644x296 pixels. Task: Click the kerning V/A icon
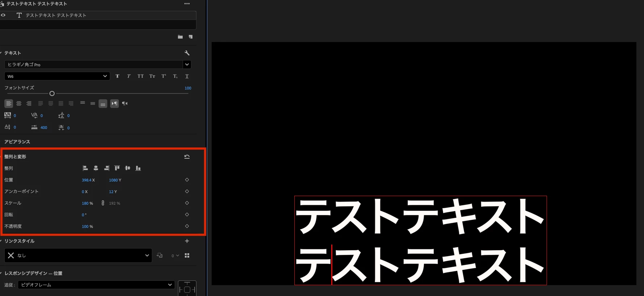pyautogui.click(x=34, y=115)
